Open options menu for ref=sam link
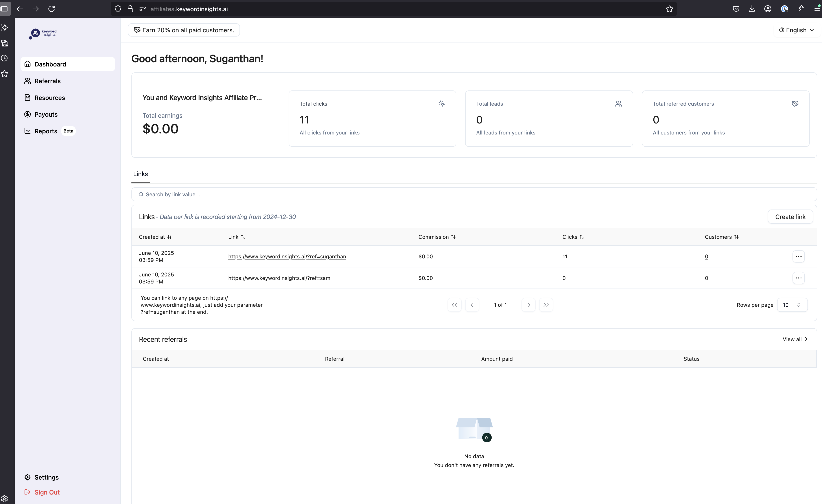The image size is (822, 504). (x=798, y=278)
